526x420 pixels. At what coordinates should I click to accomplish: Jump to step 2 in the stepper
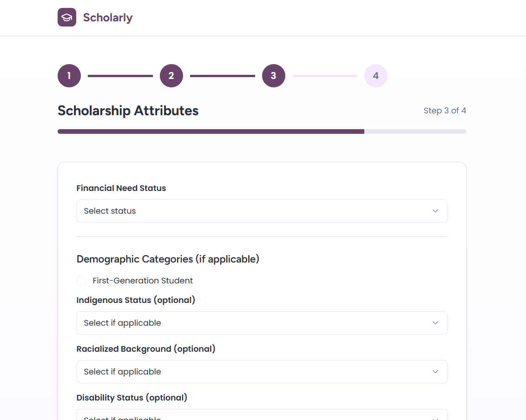point(171,76)
